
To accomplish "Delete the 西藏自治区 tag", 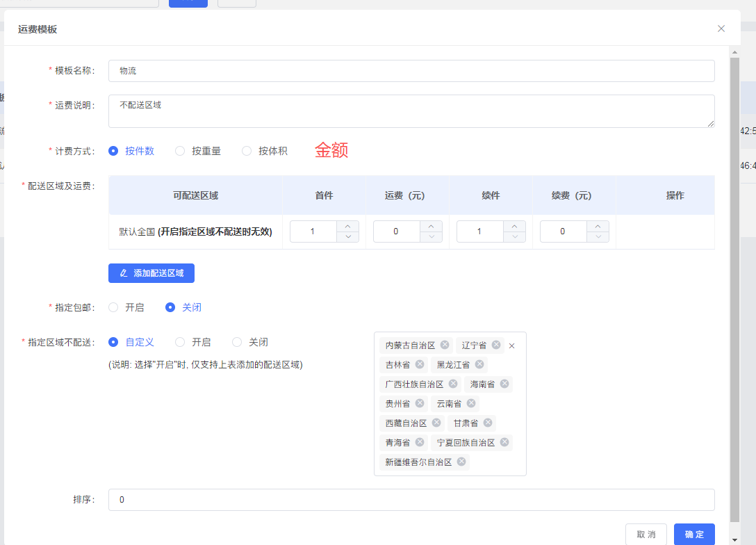I will pyautogui.click(x=436, y=423).
